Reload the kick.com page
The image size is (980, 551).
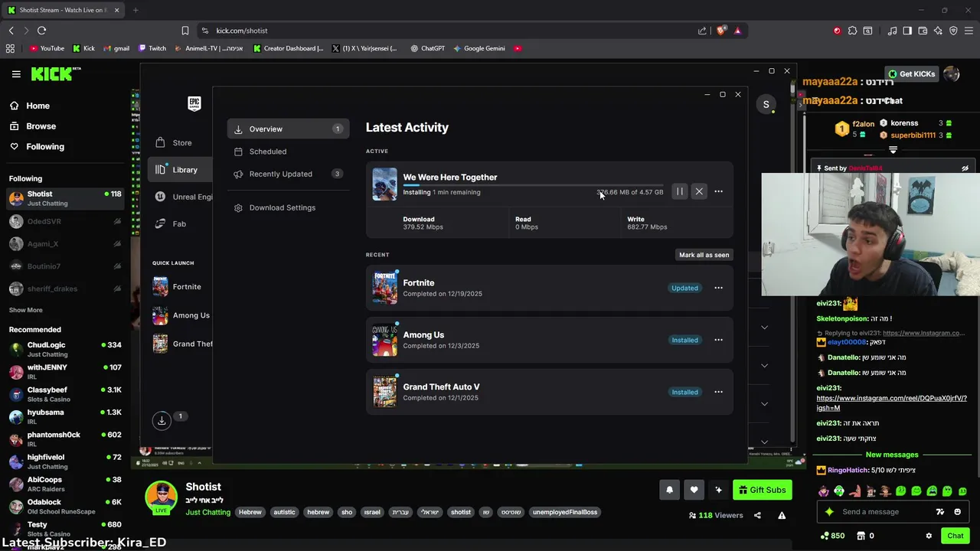pyautogui.click(x=41, y=31)
